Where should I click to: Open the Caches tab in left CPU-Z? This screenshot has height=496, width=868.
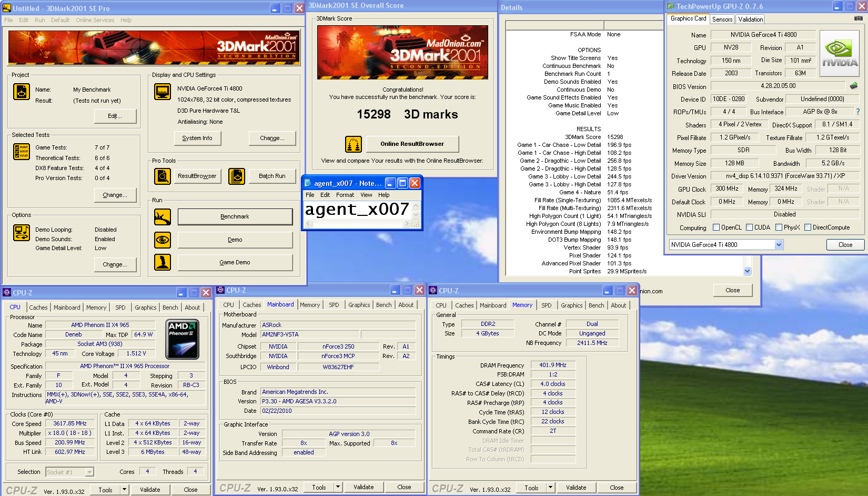click(x=38, y=307)
